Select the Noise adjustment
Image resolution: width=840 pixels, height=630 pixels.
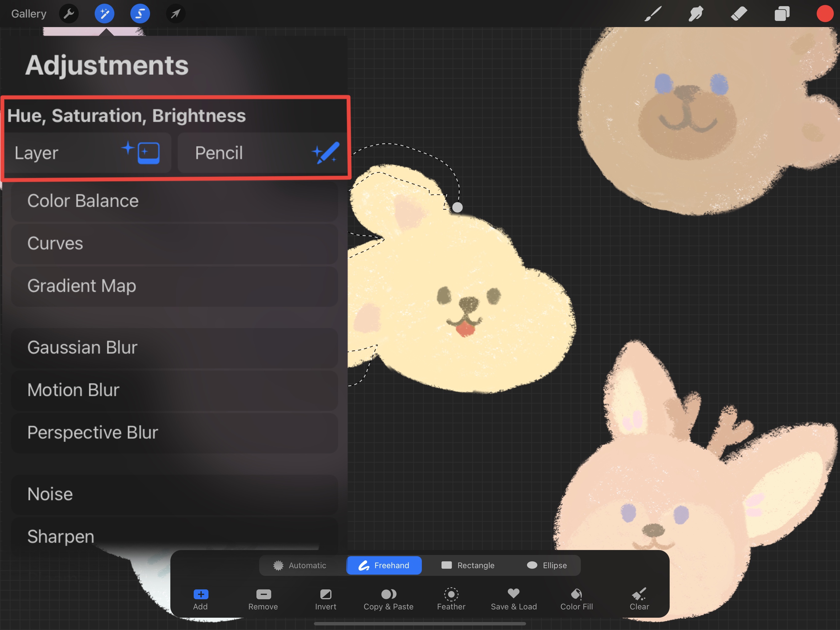point(174,494)
